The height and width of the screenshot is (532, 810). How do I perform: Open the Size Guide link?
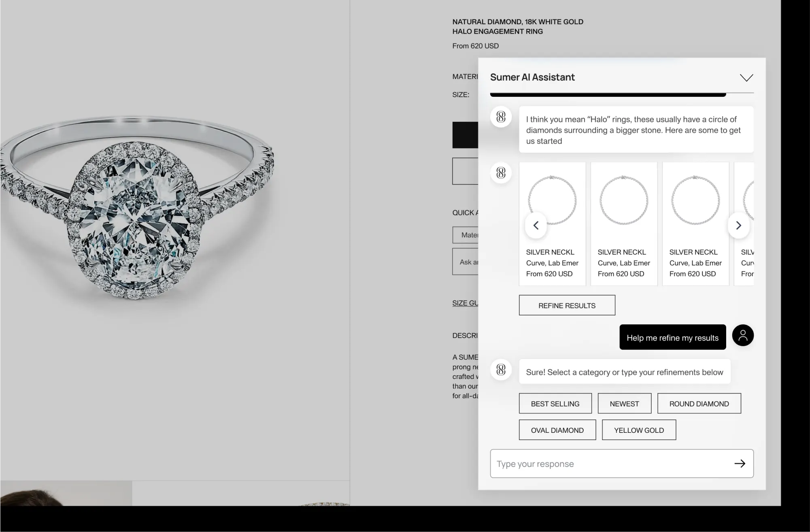(x=465, y=303)
